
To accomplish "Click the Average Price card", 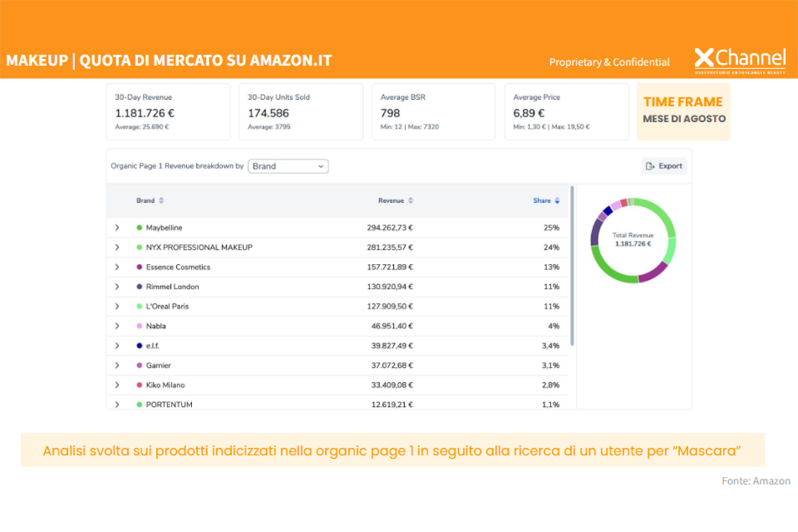I will pyautogui.click(x=567, y=112).
